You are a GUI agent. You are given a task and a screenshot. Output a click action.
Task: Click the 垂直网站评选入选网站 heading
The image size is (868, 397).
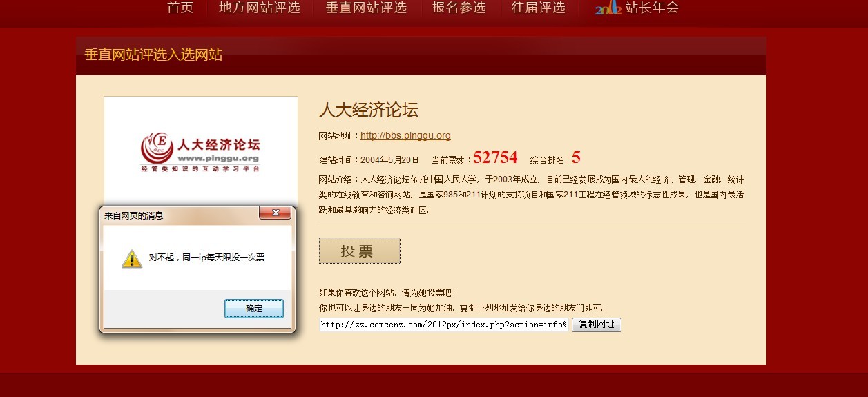[153, 55]
